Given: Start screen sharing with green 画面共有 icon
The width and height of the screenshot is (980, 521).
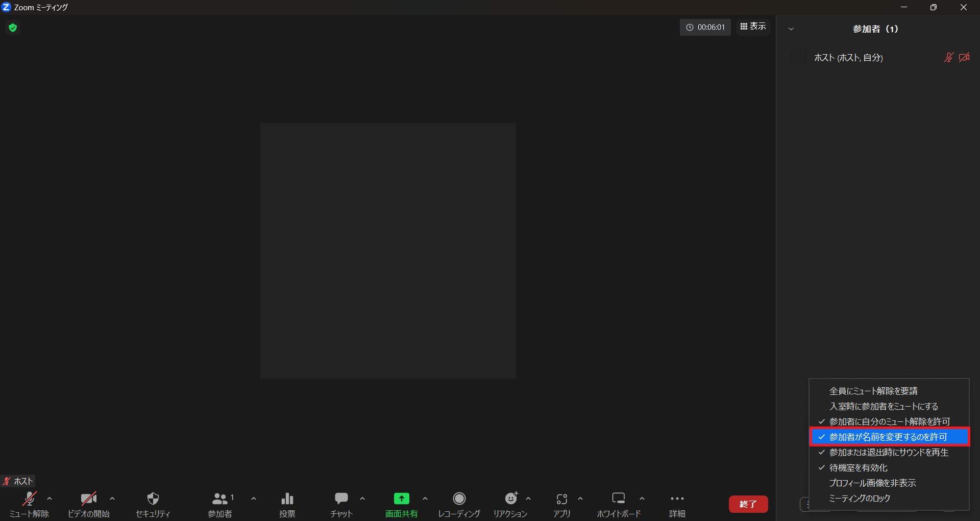Looking at the screenshot, I should tap(401, 499).
